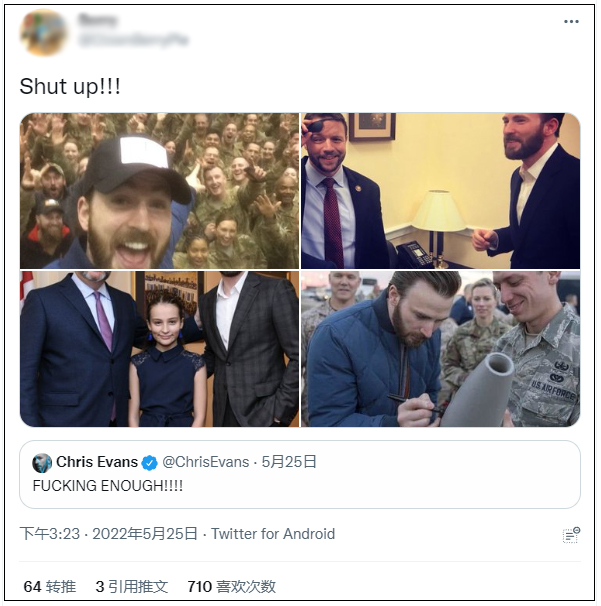Viewport: 601px width, 606px height.
Task: Click Chris Evans' small avatar in quoted tweet
Action: click(x=42, y=463)
